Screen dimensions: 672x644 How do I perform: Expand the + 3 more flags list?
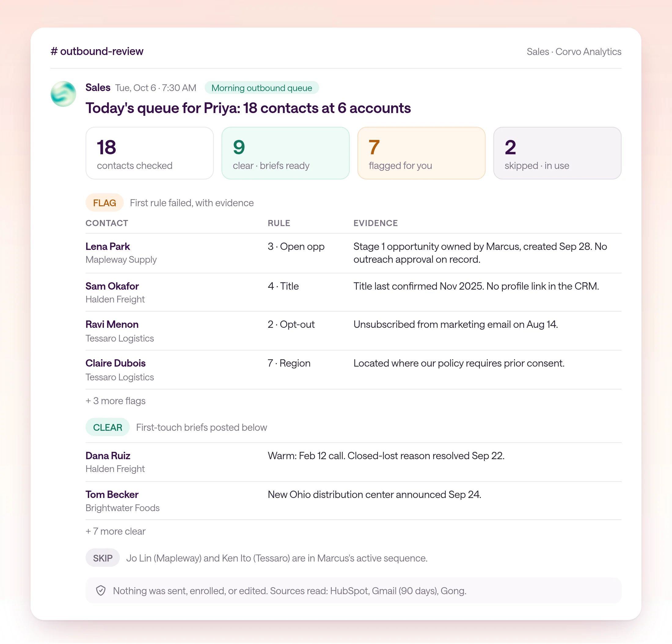(x=115, y=401)
